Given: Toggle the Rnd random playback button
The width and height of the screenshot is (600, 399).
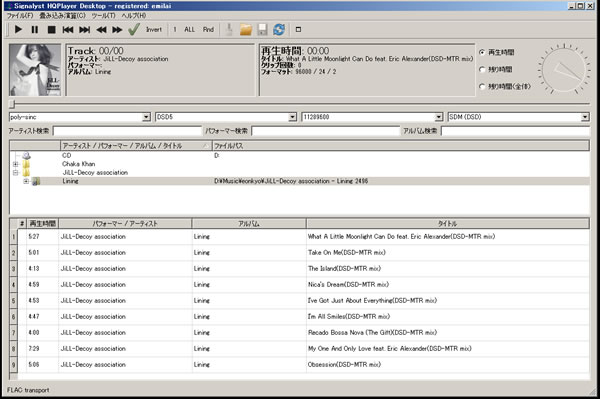Looking at the screenshot, I should coord(208,29).
